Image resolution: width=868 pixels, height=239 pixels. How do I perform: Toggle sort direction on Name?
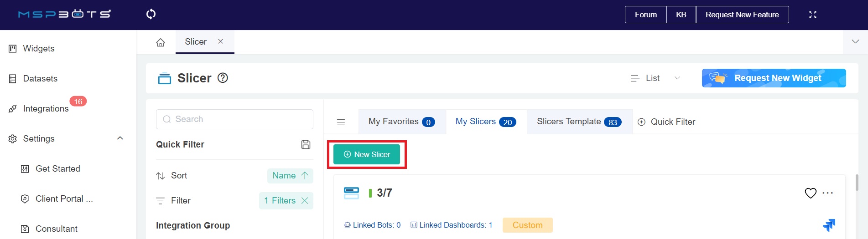304,176
